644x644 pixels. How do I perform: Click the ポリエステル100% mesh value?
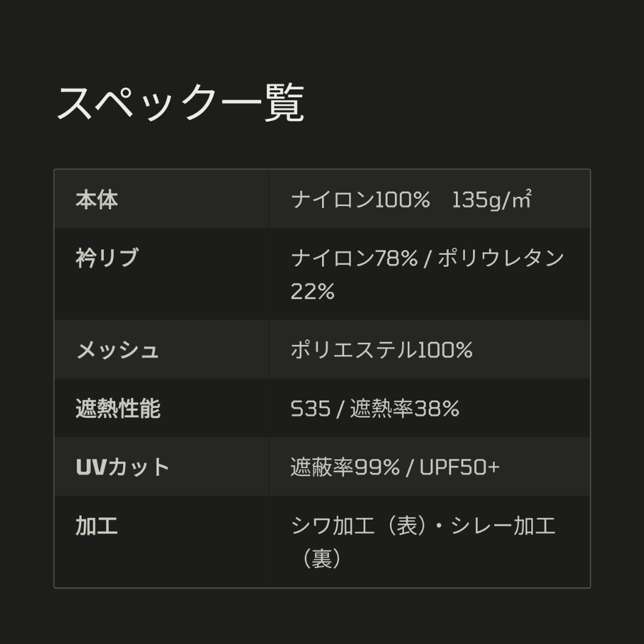tap(381, 350)
